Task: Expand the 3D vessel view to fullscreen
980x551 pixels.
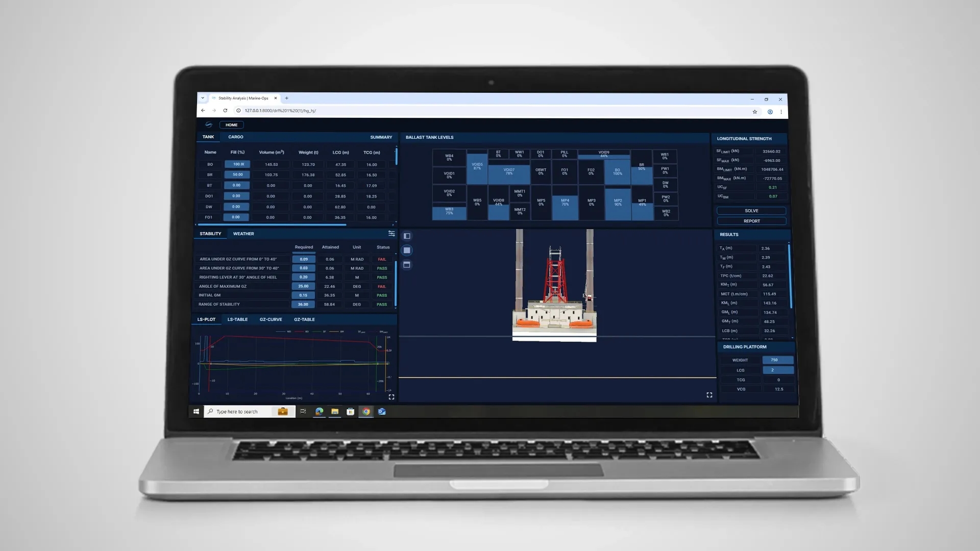Action: tap(709, 395)
